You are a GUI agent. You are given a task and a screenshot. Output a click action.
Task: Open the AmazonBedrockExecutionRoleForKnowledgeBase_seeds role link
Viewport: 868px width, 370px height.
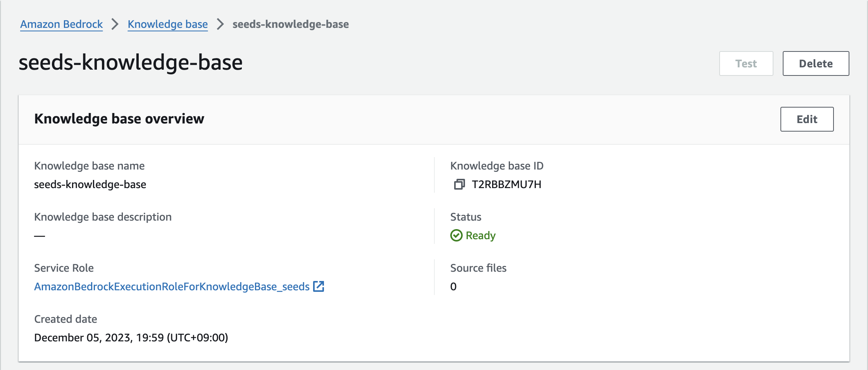(172, 286)
